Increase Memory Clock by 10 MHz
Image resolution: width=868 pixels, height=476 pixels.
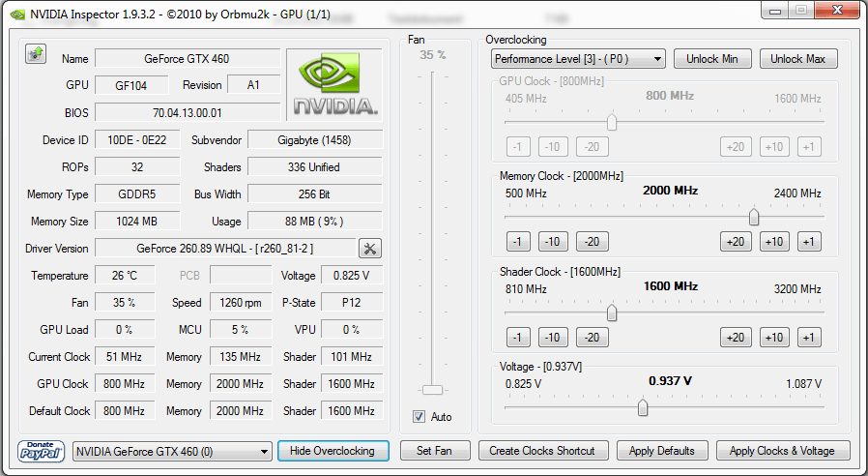point(774,242)
